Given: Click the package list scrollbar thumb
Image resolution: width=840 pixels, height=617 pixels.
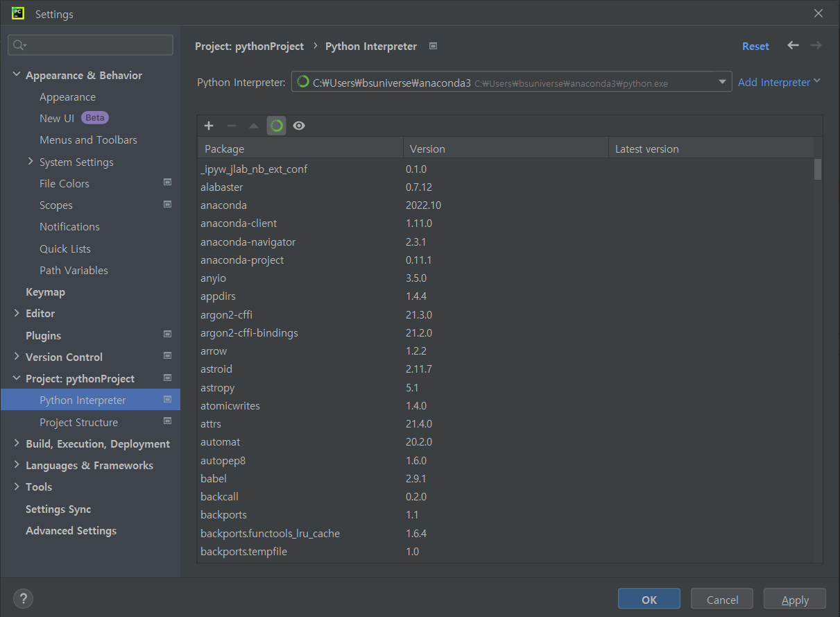Looking at the screenshot, I should (818, 169).
